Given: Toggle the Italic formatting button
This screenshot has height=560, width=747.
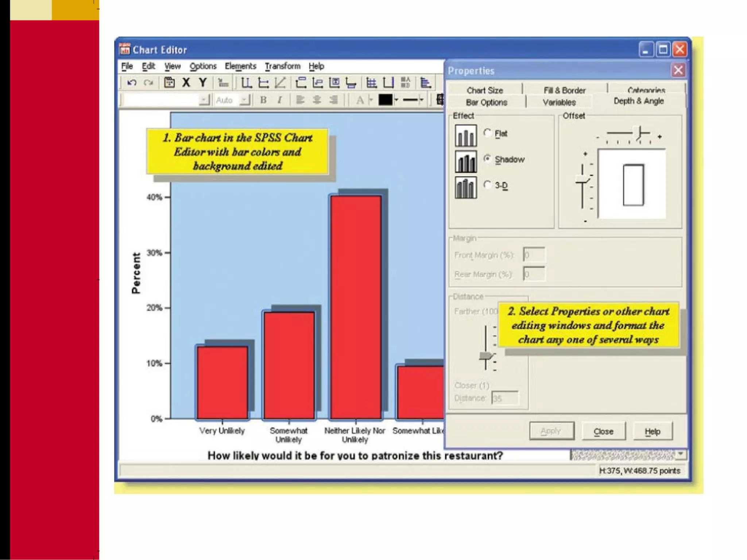Looking at the screenshot, I should coord(280,100).
